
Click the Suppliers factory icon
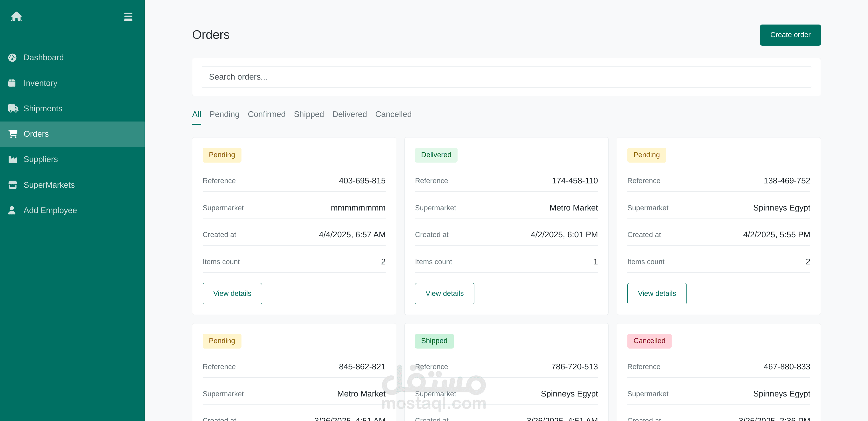click(x=13, y=159)
